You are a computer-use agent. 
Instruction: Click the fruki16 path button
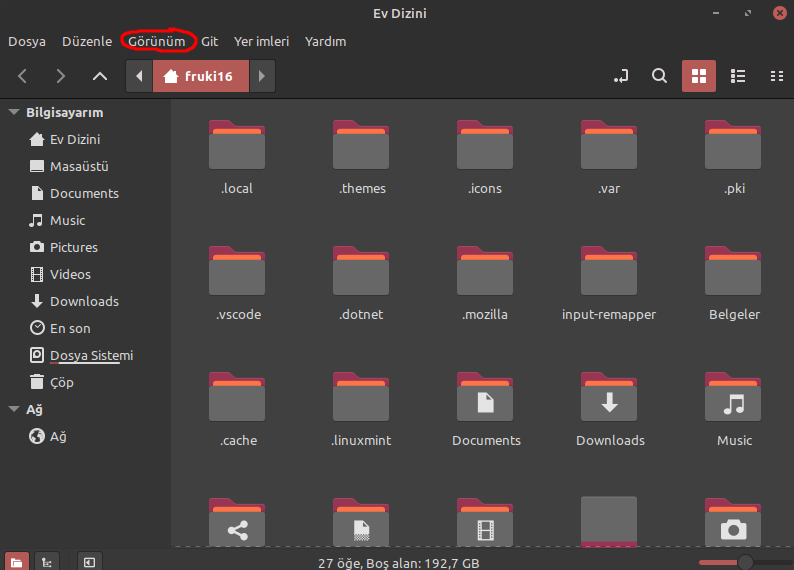(201, 76)
